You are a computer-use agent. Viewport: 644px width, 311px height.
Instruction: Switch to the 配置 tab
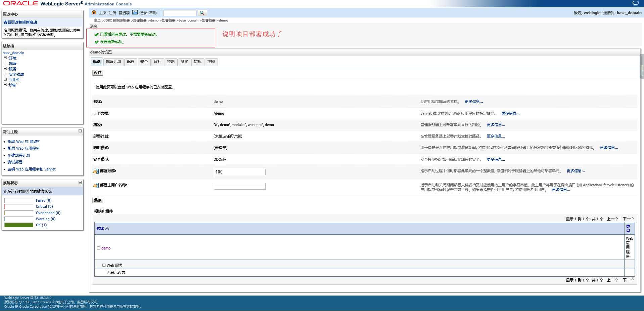click(131, 62)
